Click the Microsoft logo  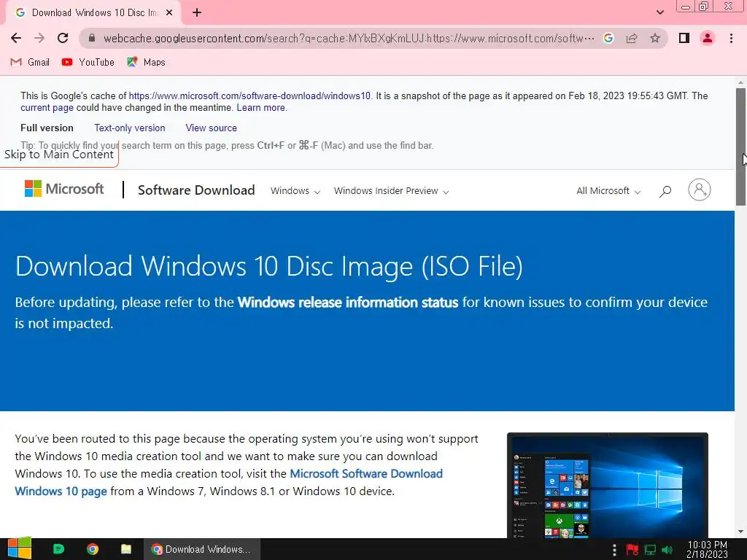pyautogui.click(x=64, y=189)
